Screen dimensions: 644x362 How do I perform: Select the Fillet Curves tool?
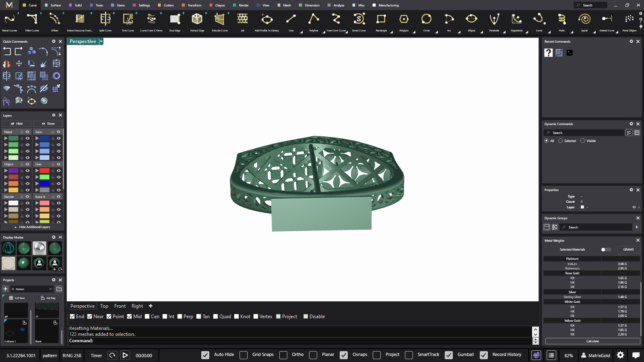click(x=32, y=21)
